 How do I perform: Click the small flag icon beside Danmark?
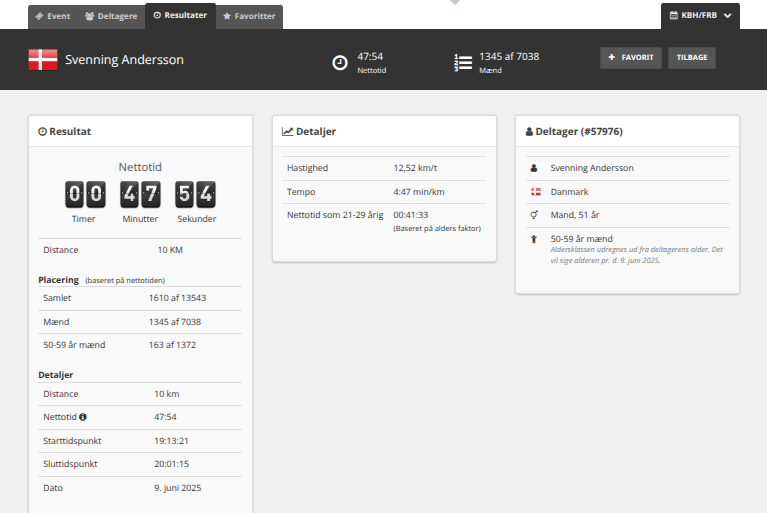point(536,192)
